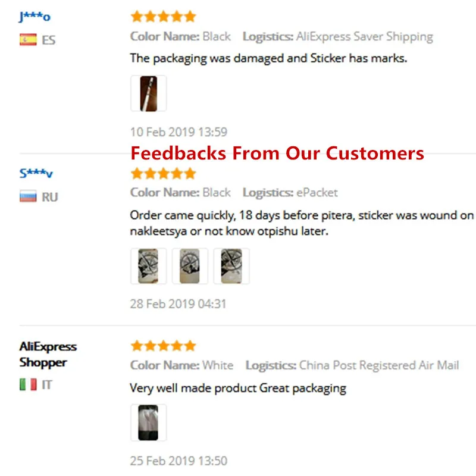Open first photo in S***v's review
Viewport: 476px width, 476px height.
pyautogui.click(x=148, y=266)
